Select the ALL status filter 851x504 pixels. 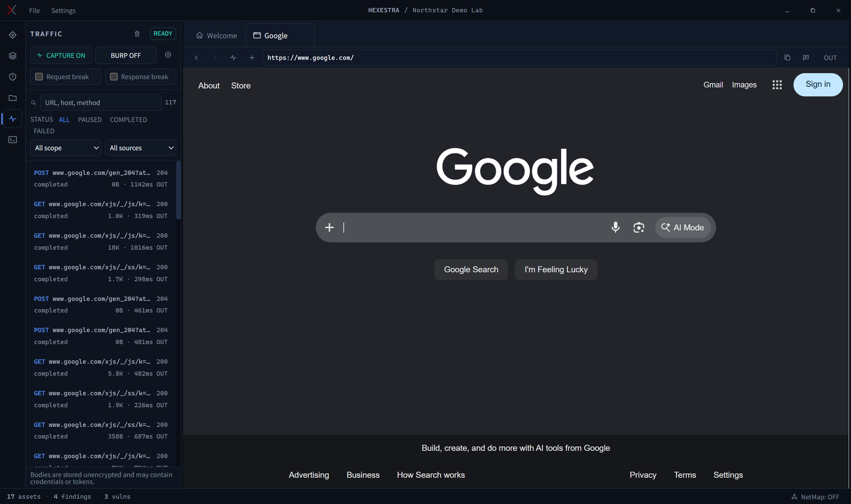pyautogui.click(x=64, y=120)
